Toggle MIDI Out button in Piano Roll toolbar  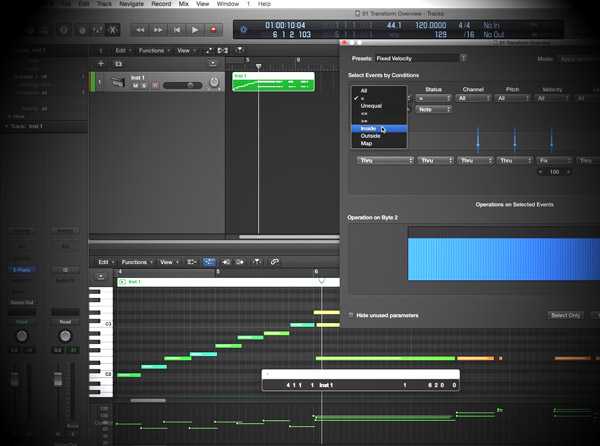[240, 262]
